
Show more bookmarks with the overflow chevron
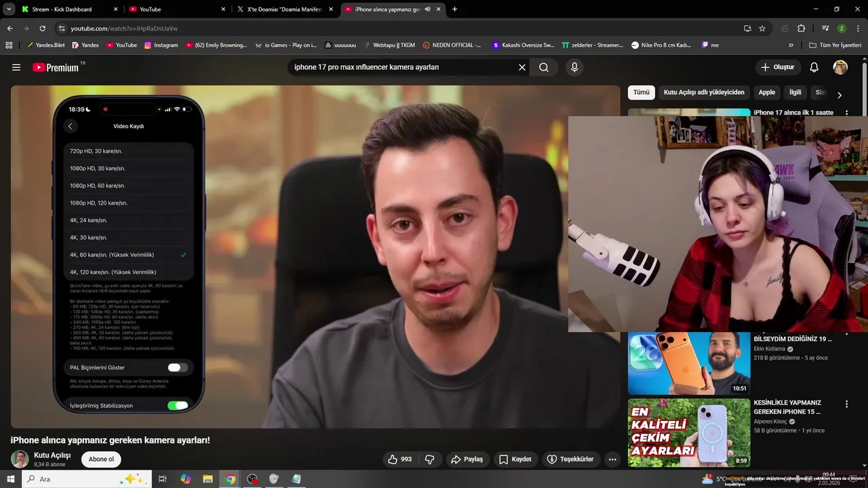791,45
